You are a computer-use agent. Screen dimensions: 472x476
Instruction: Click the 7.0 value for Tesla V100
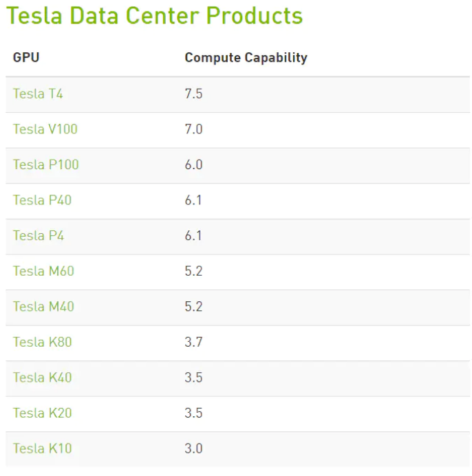[193, 129]
